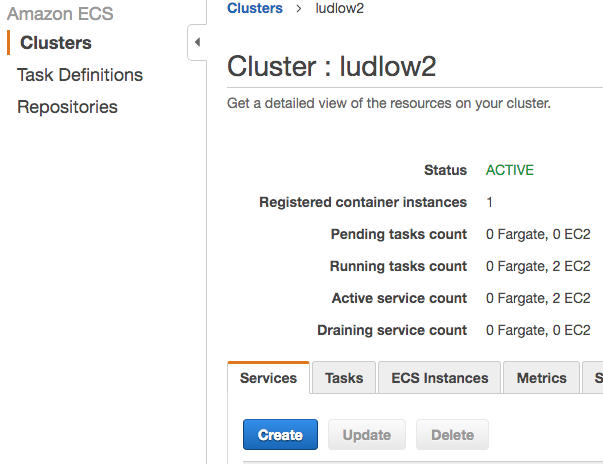This screenshot has height=464, width=603.
Task: Click the green ACTIVE status value
Action: click(510, 170)
